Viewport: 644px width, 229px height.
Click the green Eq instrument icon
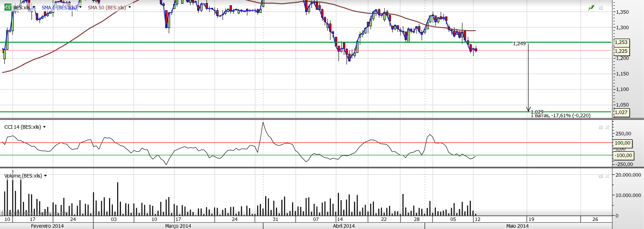(8, 8)
